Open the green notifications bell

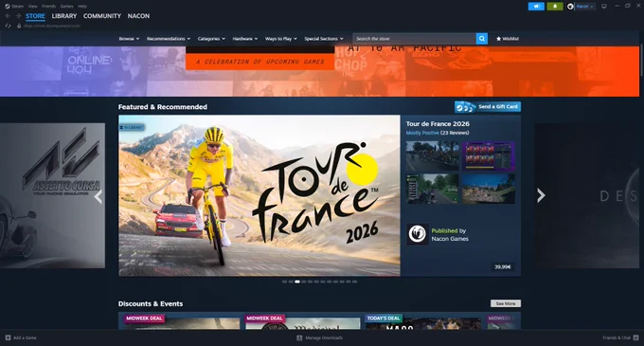pos(555,7)
